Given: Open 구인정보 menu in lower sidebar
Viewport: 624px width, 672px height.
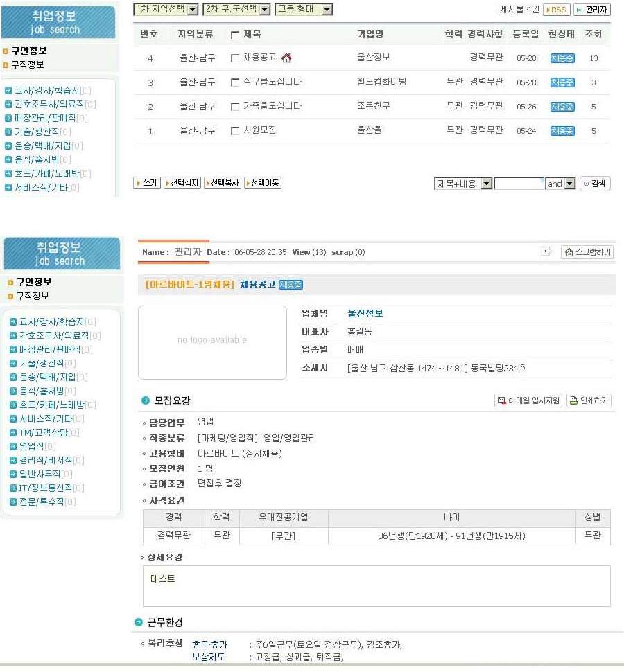Looking at the screenshot, I should click(x=34, y=283).
